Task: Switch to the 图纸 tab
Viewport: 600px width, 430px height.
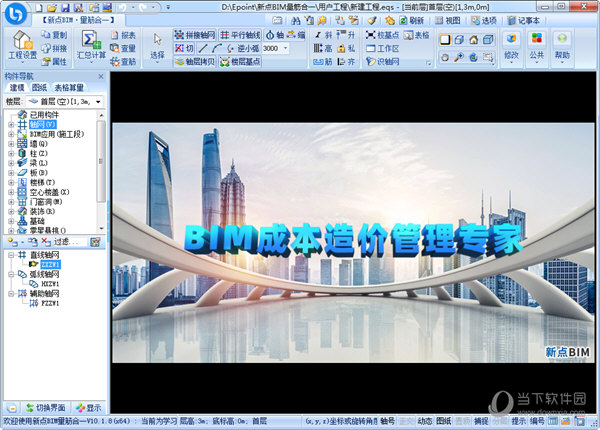Action: coord(39,88)
